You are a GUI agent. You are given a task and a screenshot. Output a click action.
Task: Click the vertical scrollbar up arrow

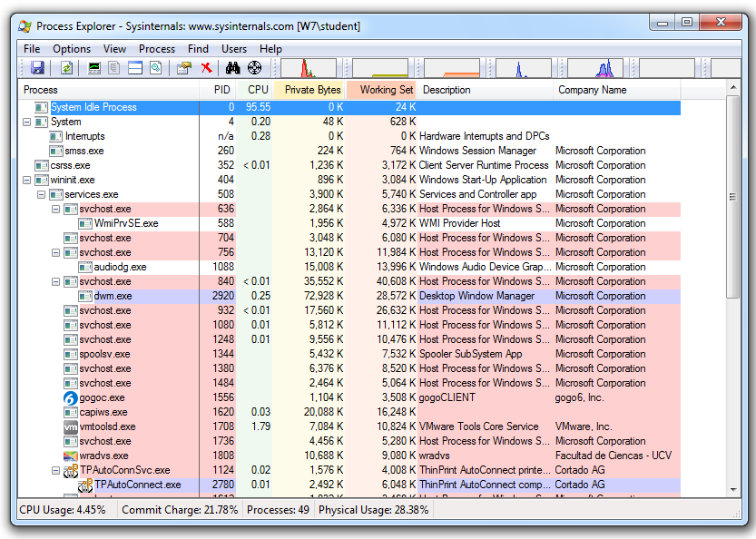coord(733,88)
